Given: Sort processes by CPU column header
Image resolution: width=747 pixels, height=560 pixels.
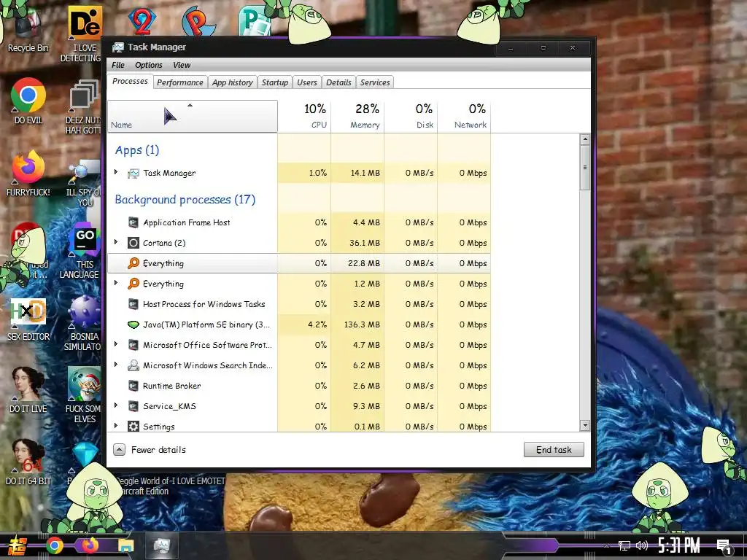Looking at the screenshot, I should click(x=304, y=116).
